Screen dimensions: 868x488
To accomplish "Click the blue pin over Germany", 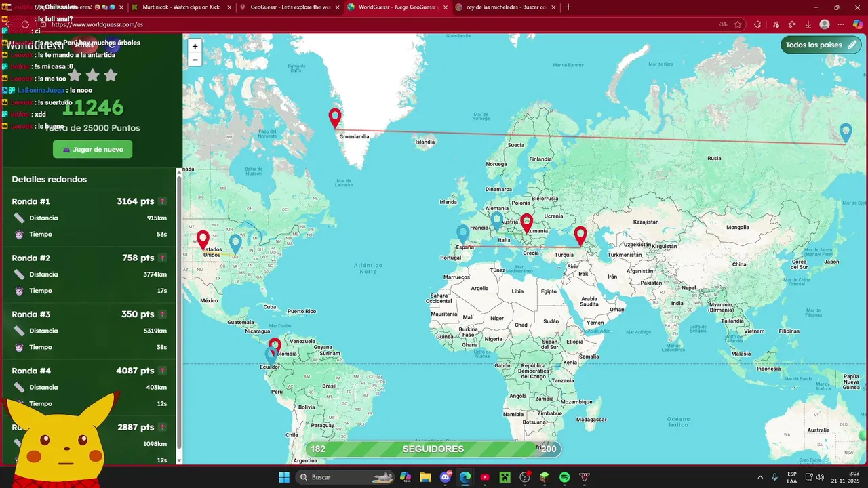I will coord(496,221).
